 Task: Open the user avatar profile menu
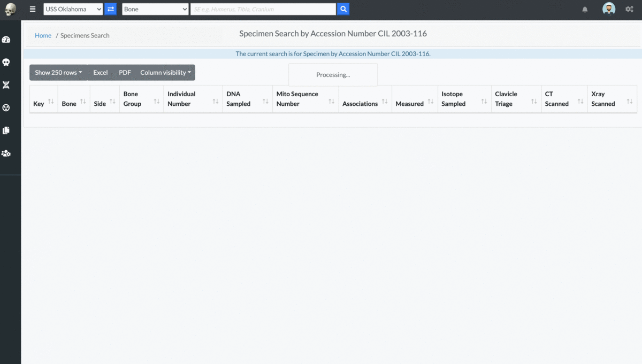pyautogui.click(x=609, y=9)
